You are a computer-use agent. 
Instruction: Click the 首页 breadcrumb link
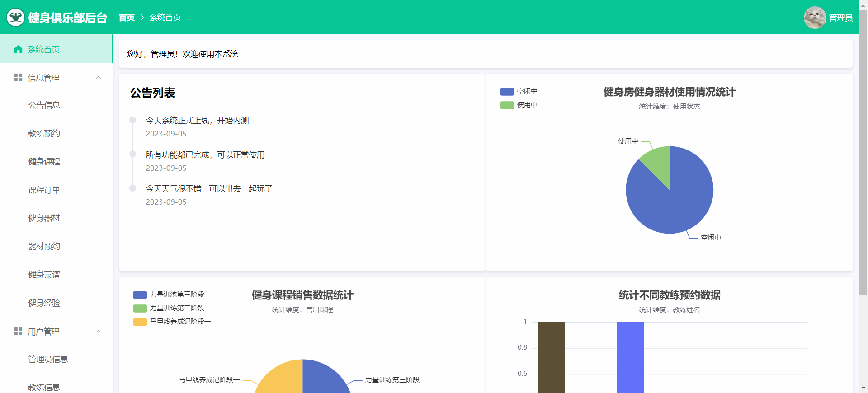127,18
